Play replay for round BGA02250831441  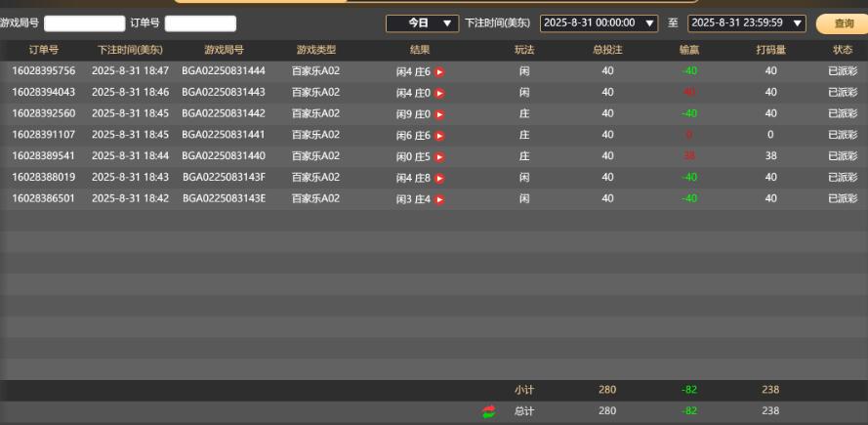point(439,136)
